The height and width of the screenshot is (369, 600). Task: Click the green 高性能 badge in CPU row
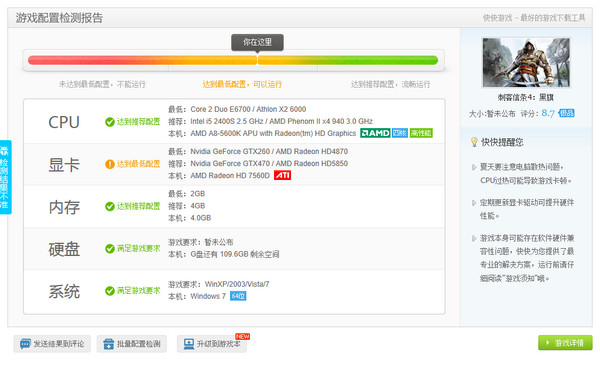pos(421,133)
